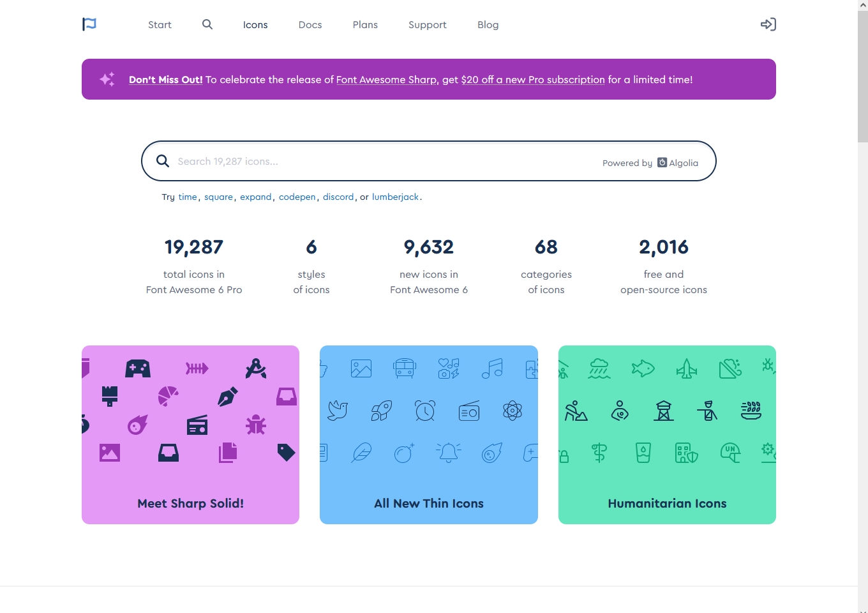
Task: Click the building with shield icon
Action: point(687,453)
